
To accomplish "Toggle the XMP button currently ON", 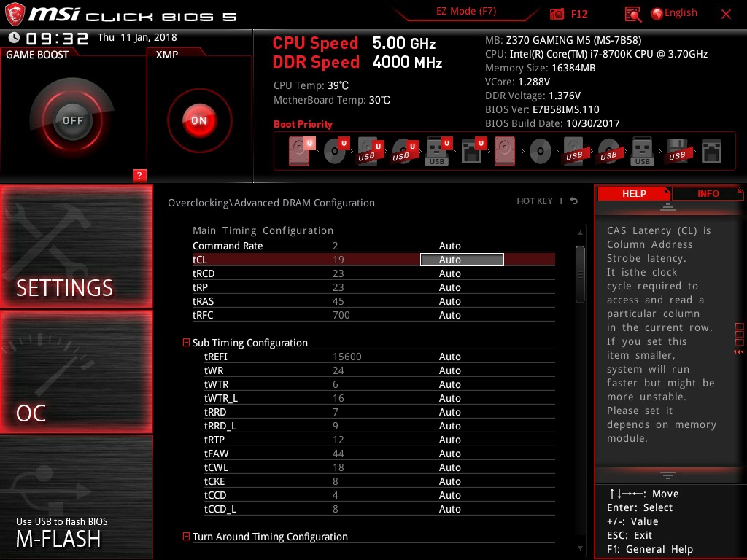I will pos(199,120).
